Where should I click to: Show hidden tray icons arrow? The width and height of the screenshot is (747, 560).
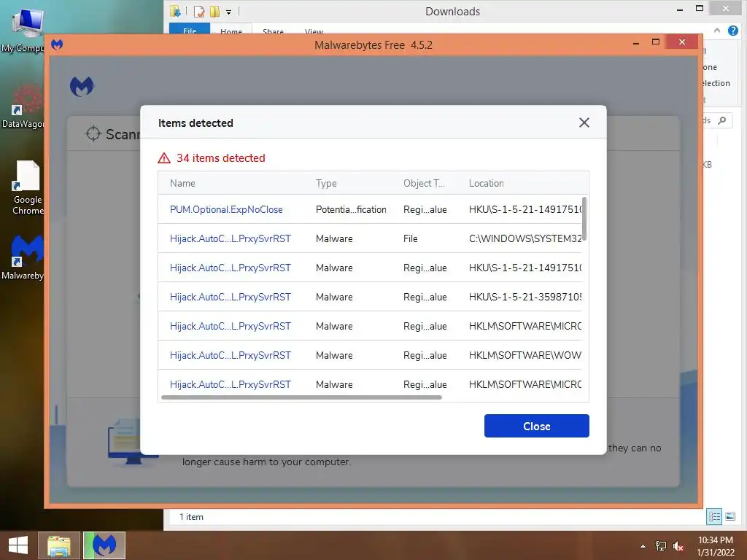pos(643,546)
